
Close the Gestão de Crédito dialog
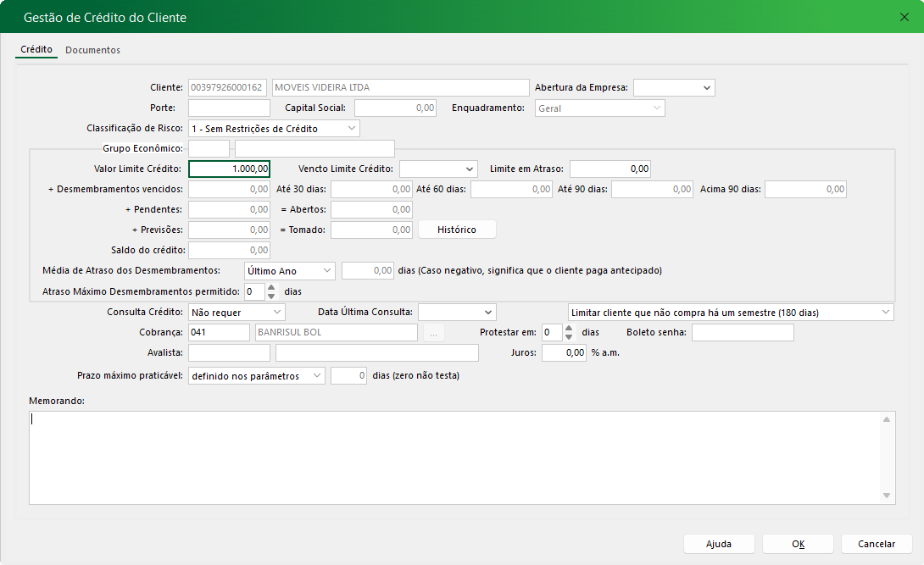tap(904, 17)
